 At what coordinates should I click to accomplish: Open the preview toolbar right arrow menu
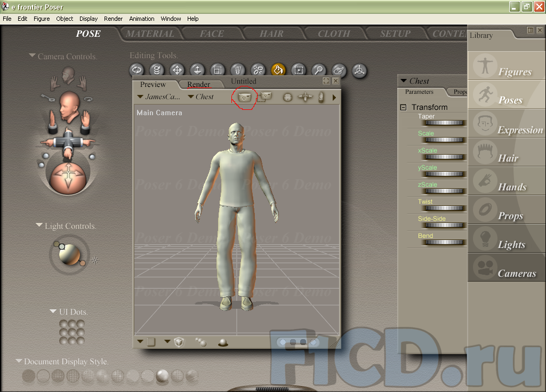pyautogui.click(x=334, y=98)
